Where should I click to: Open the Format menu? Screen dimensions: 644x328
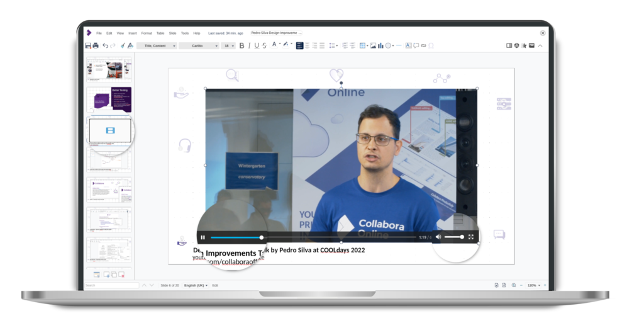pyautogui.click(x=147, y=33)
